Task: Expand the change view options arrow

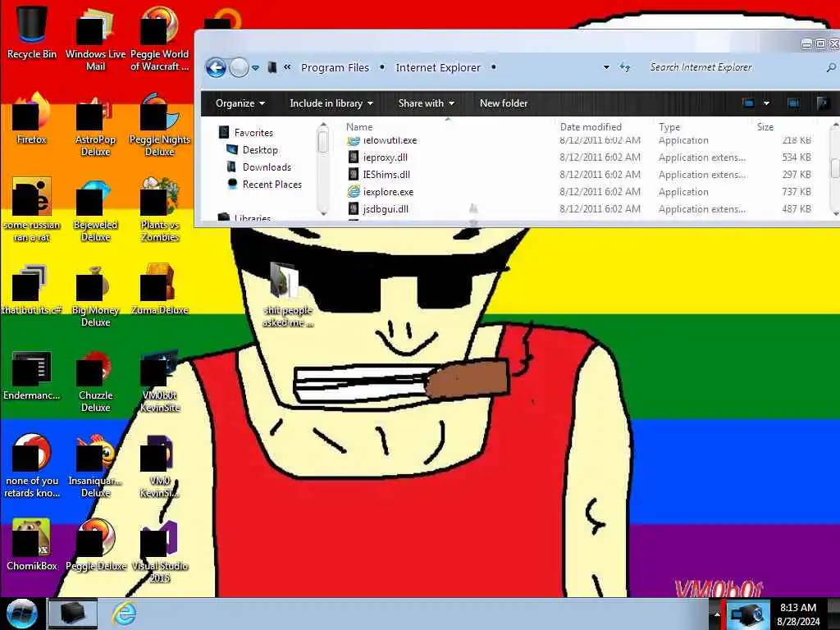Action: tap(767, 103)
